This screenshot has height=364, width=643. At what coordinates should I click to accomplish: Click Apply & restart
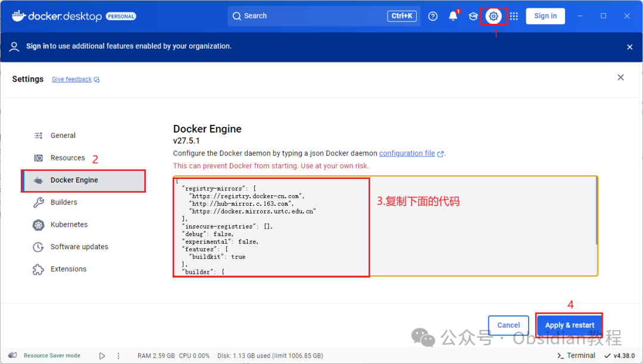point(569,325)
